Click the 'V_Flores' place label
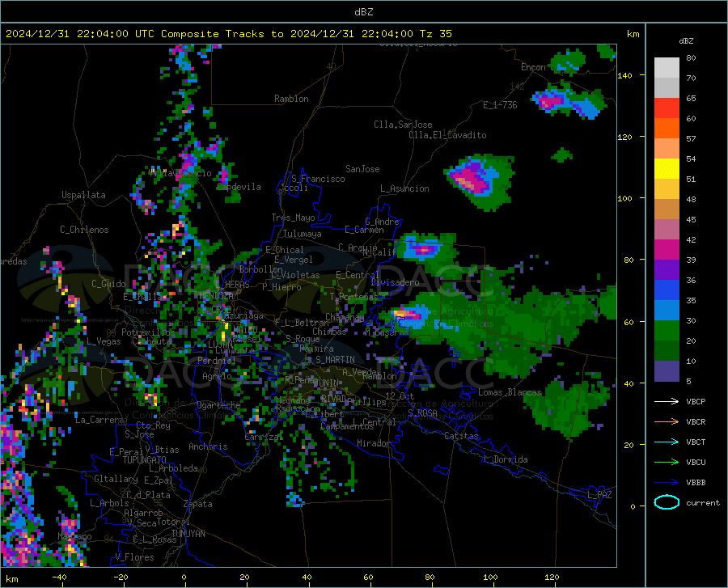 (134, 557)
